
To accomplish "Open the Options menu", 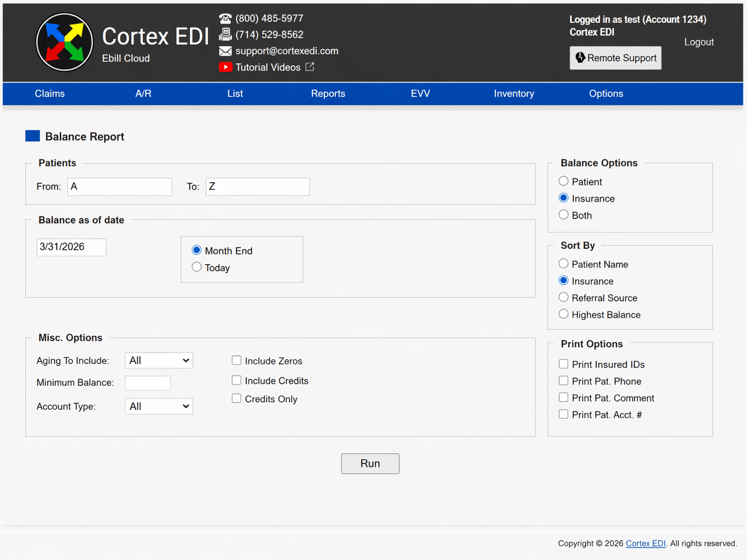I will (606, 94).
